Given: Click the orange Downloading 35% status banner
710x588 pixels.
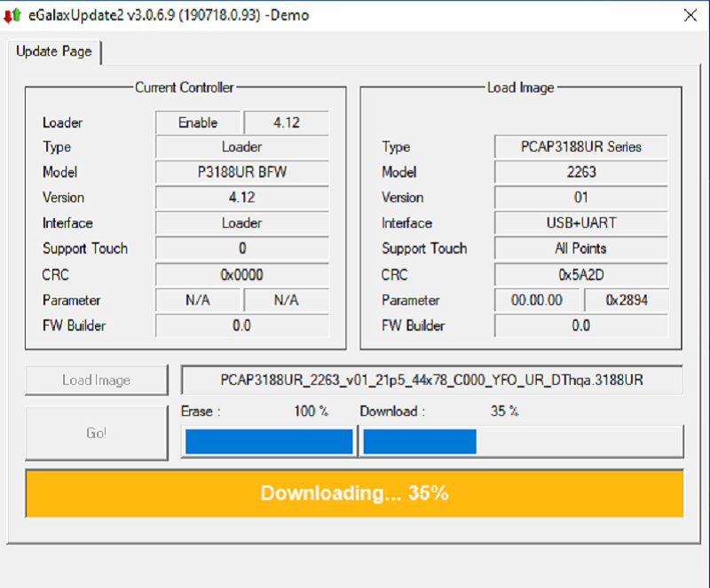Looking at the screenshot, I should tap(354, 493).
